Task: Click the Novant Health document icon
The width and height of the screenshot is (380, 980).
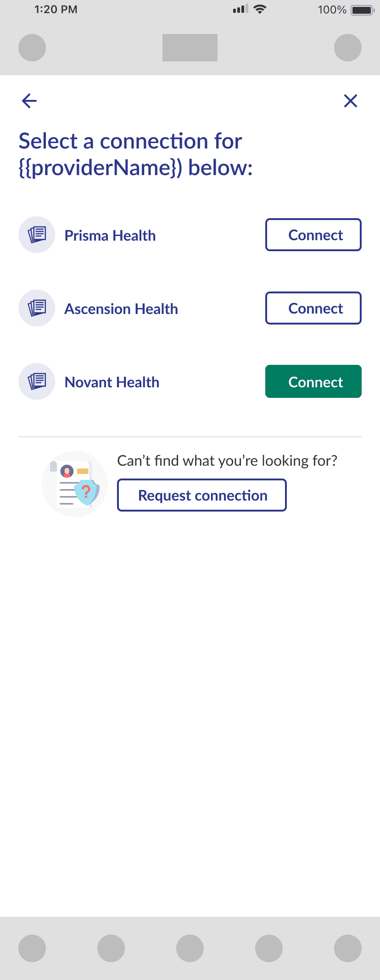Action: coord(37,381)
